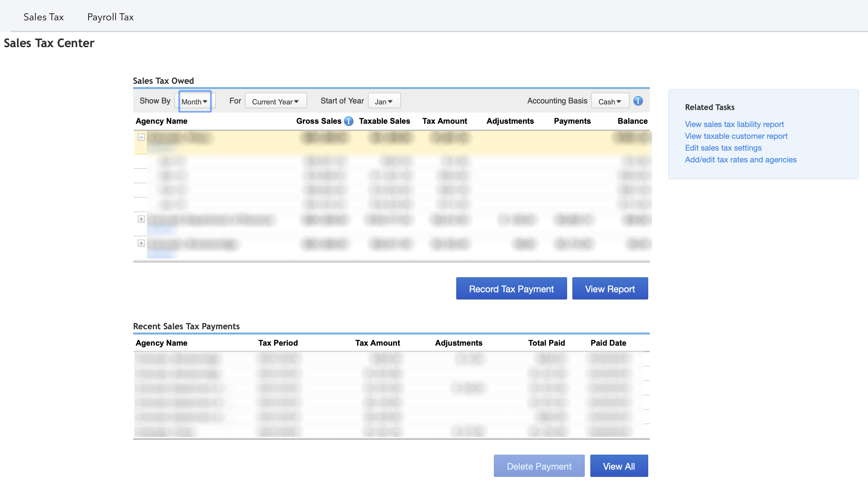Open the Show By Month dropdown

point(194,101)
